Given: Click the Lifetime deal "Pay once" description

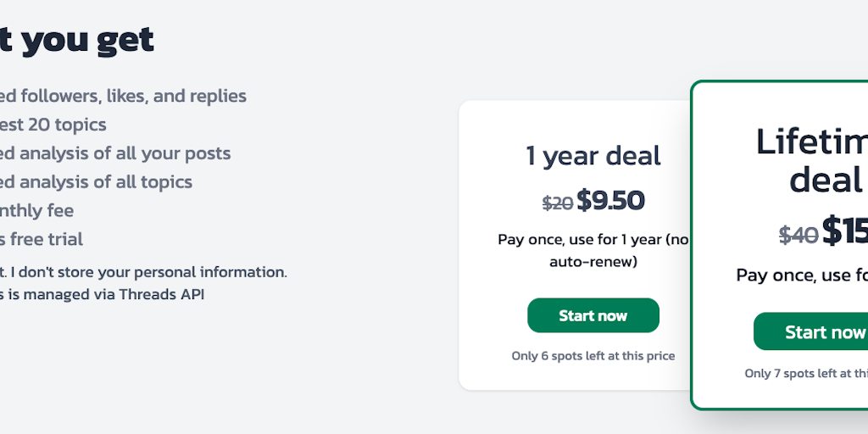Looking at the screenshot, I should (802, 275).
